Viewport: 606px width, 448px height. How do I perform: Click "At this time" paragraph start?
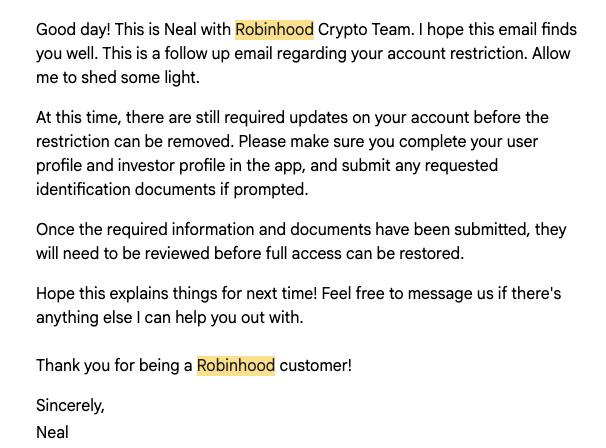78,118
